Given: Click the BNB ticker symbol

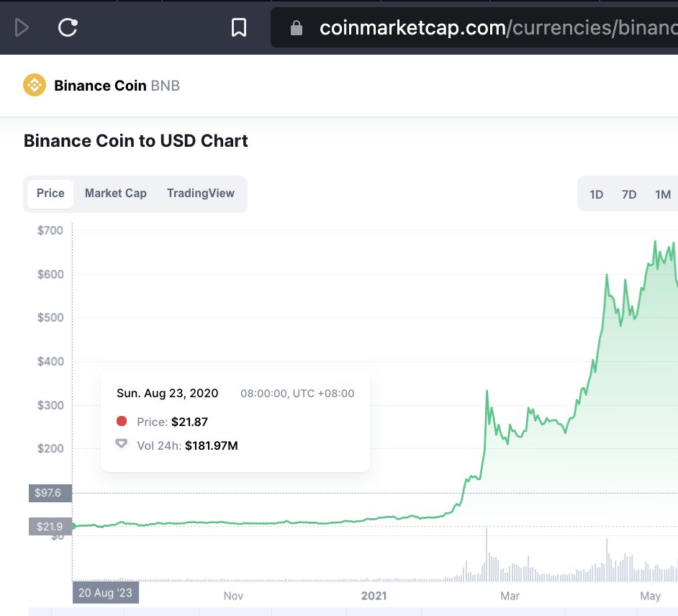Looking at the screenshot, I should pos(165,86).
